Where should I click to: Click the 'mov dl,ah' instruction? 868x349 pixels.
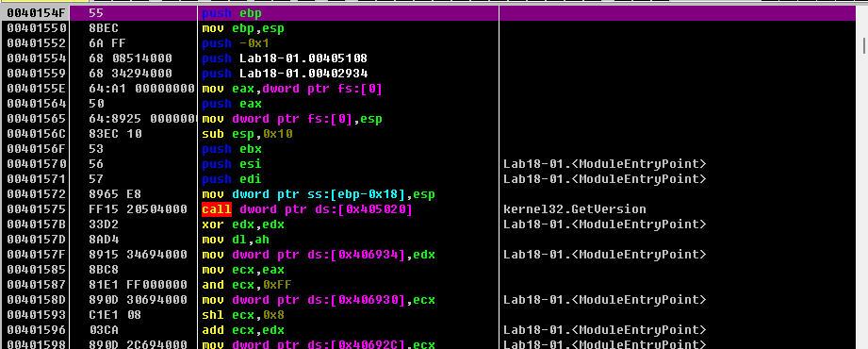pyautogui.click(x=236, y=240)
